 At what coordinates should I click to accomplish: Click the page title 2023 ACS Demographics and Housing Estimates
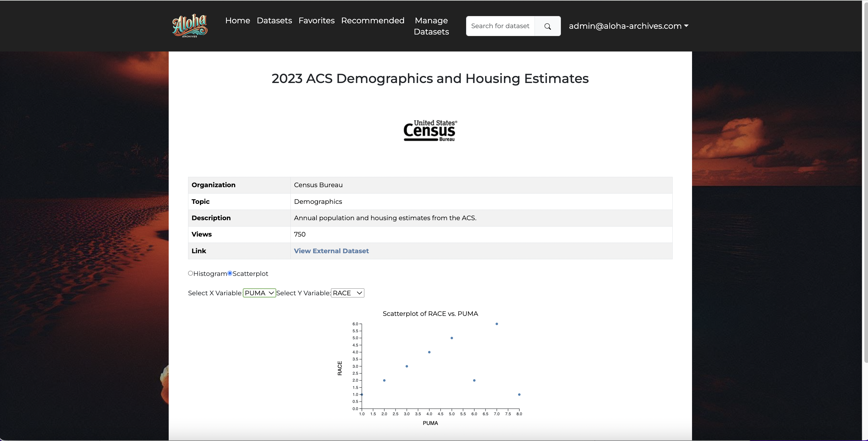click(x=430, y=78)
